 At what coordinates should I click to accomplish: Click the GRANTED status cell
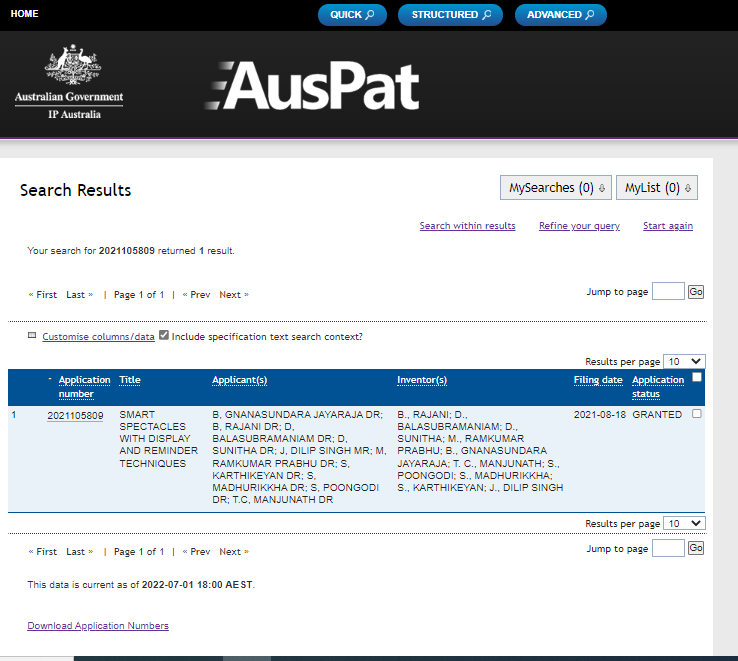[657, 415]
